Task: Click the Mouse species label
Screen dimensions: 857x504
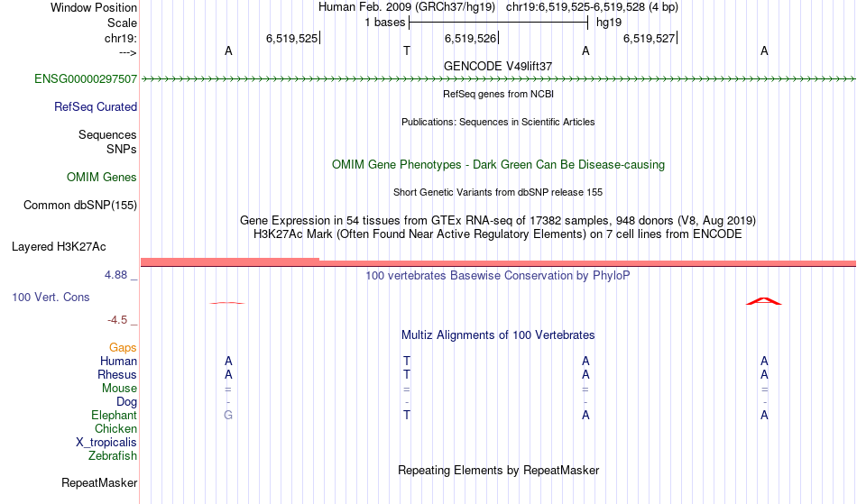Action: pos(120,389)
